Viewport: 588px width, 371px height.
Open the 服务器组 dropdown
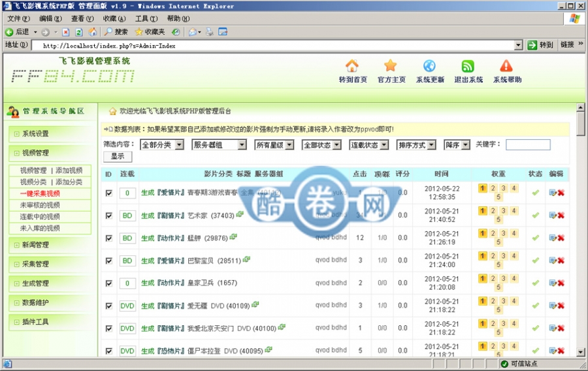219,144
